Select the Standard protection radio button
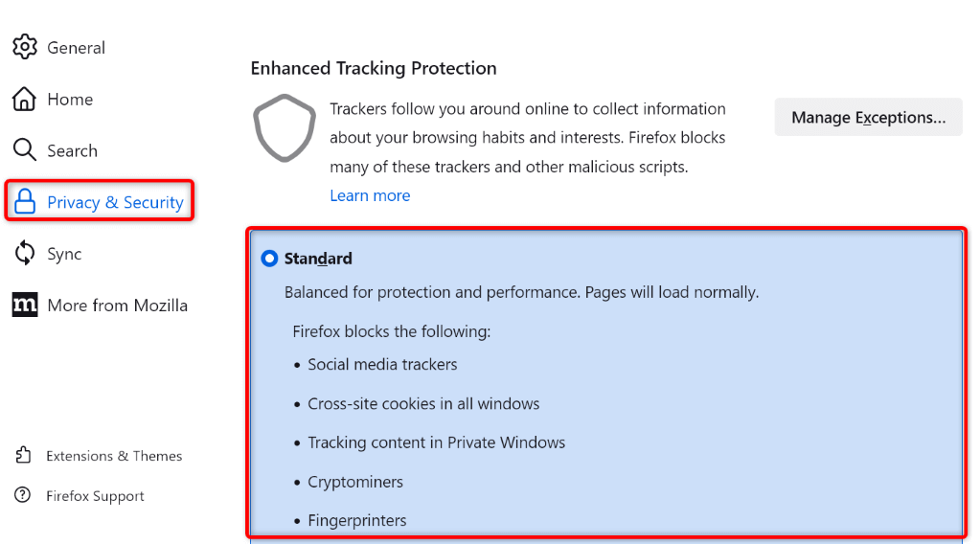The height and width of the screenshot is (544, 980). [269, 259]
